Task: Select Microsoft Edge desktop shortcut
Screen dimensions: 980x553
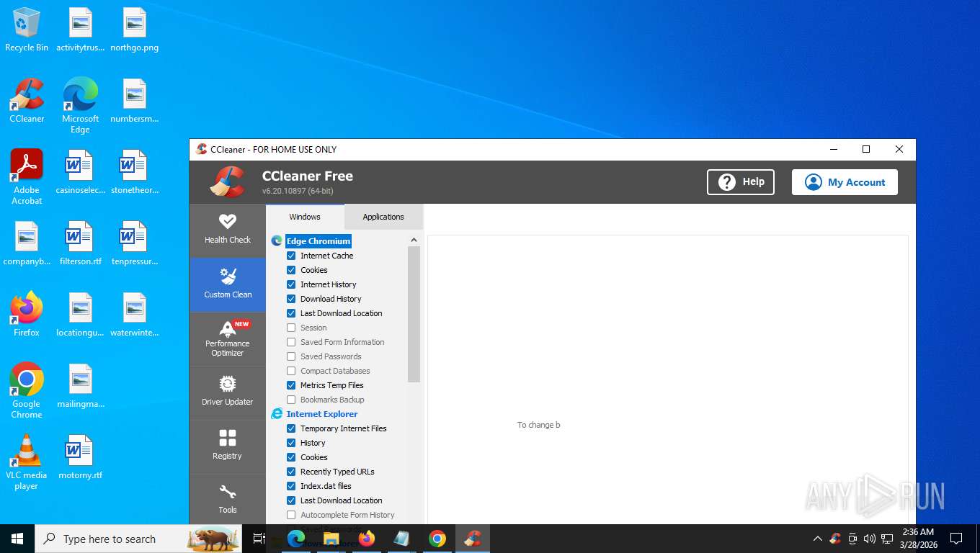Action: [x=80, y=106]
